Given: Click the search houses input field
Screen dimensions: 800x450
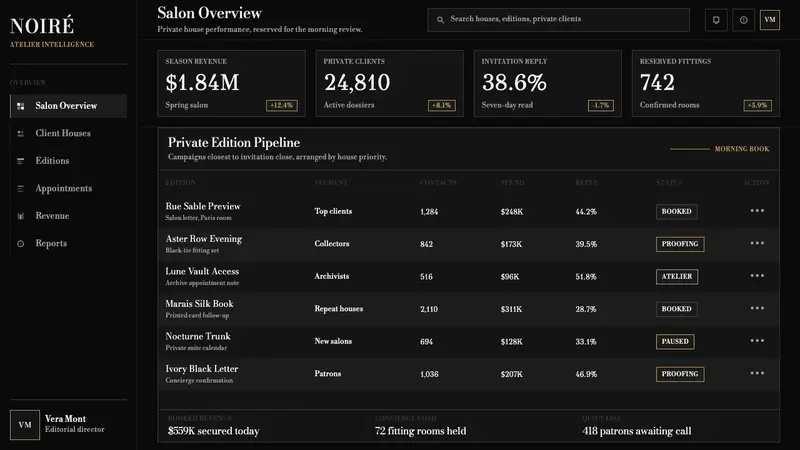Looking at the screenshot, I should tap(558, 20).
